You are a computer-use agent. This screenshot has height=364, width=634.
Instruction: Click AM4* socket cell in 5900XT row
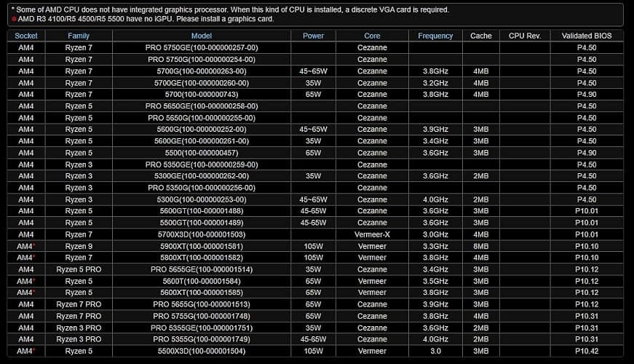pyautogui.click(x=26, y=246)
